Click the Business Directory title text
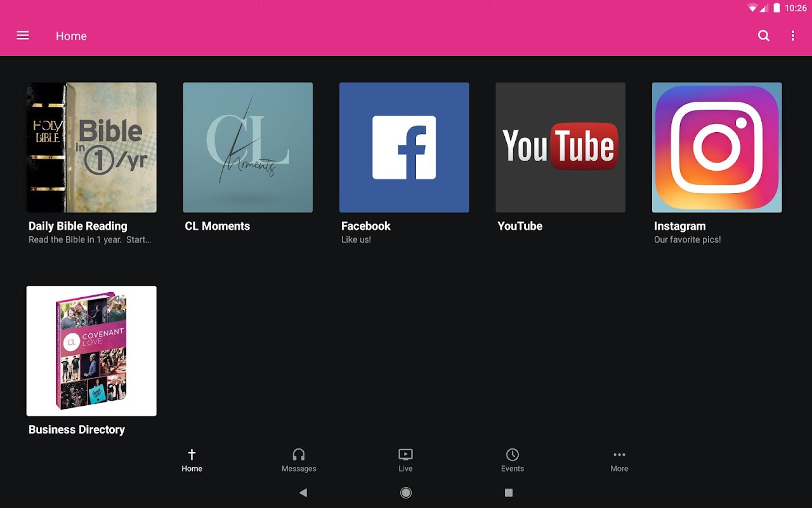Viewport: 812px width, 508px height. pos(77,430)
